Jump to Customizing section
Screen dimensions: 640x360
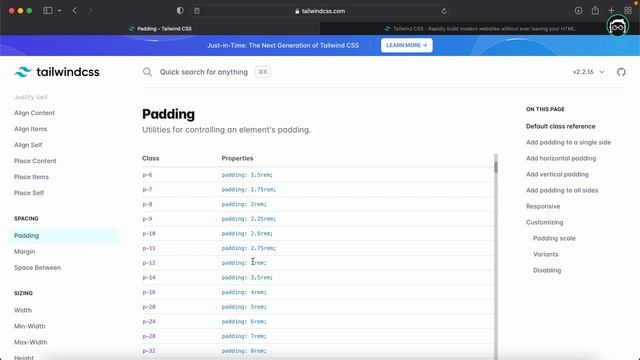[544, 222]
